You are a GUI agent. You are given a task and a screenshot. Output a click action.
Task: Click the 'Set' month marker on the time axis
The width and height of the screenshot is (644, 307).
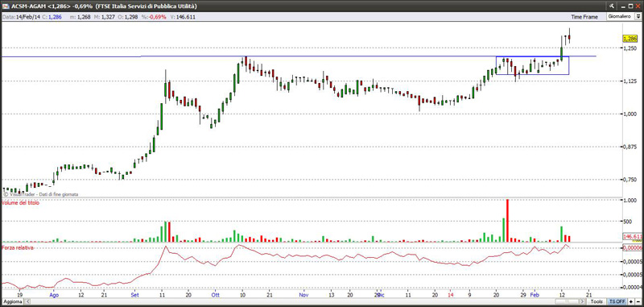[x=134, y=295]
